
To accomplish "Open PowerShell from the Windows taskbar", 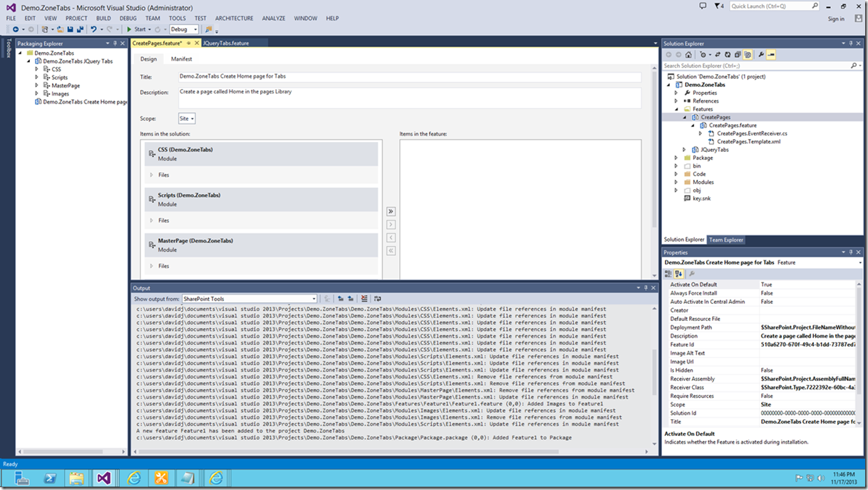I will click(x=50, y=478).
